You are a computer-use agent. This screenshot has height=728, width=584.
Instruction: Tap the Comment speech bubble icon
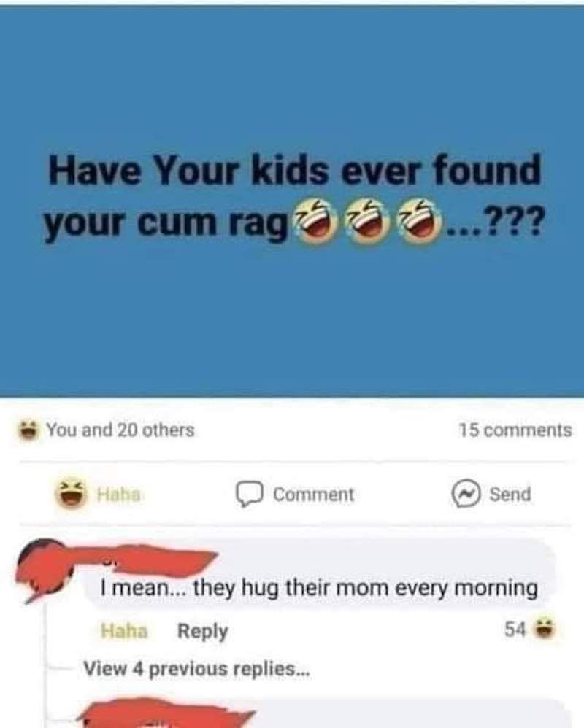point(250,495)
